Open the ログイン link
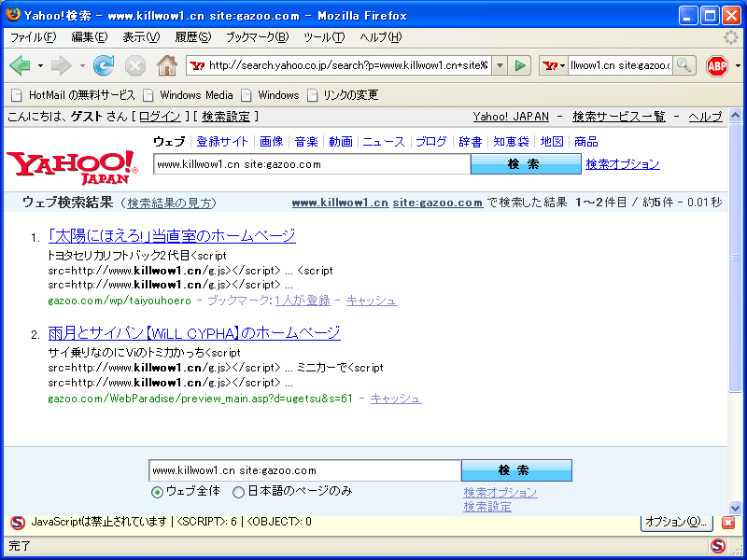Viewport: 747px width, 560px height. pos(160,117)
